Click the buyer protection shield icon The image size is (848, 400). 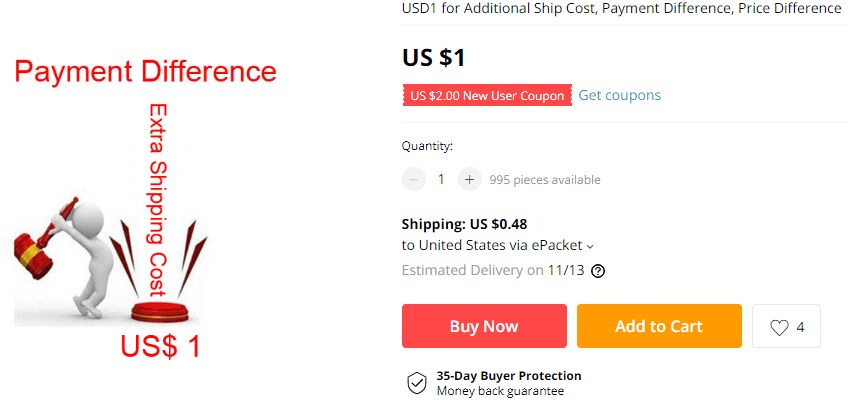point(416,383)
